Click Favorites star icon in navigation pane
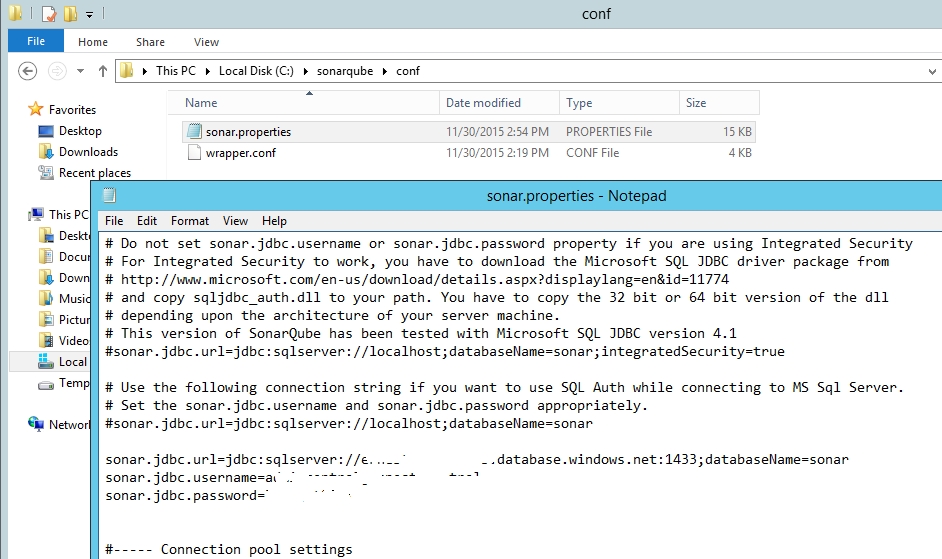The height and width of the screenshot is (559, 942). [35, 109]
